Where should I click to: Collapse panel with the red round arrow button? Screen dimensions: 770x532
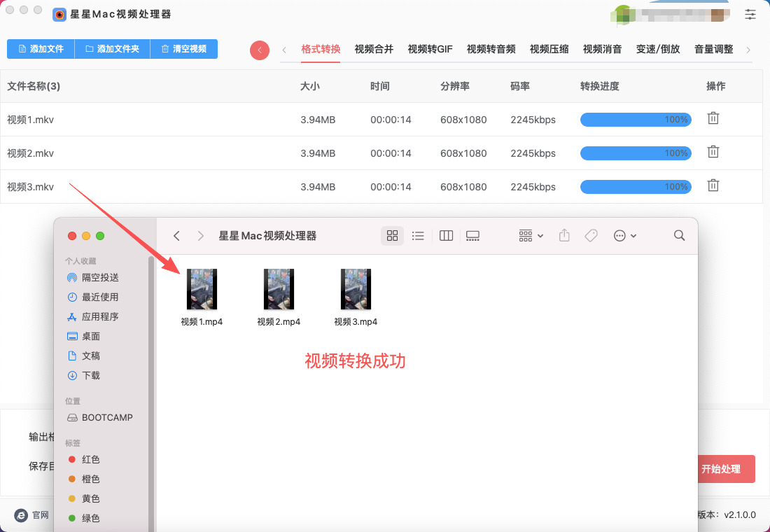[259, 50]
